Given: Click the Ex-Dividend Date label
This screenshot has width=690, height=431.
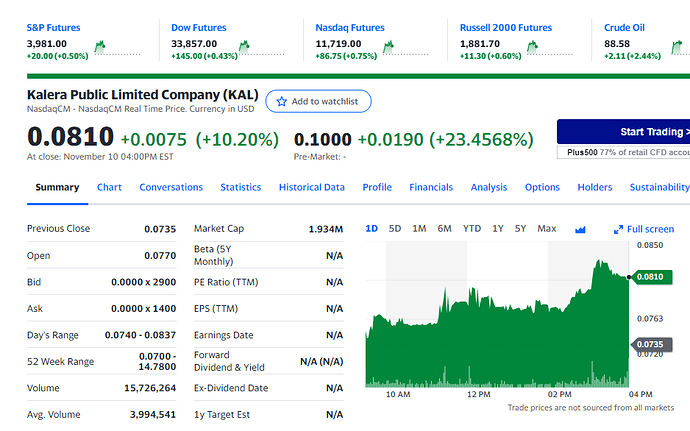Looking at the screenshot, I should point(231,388).
